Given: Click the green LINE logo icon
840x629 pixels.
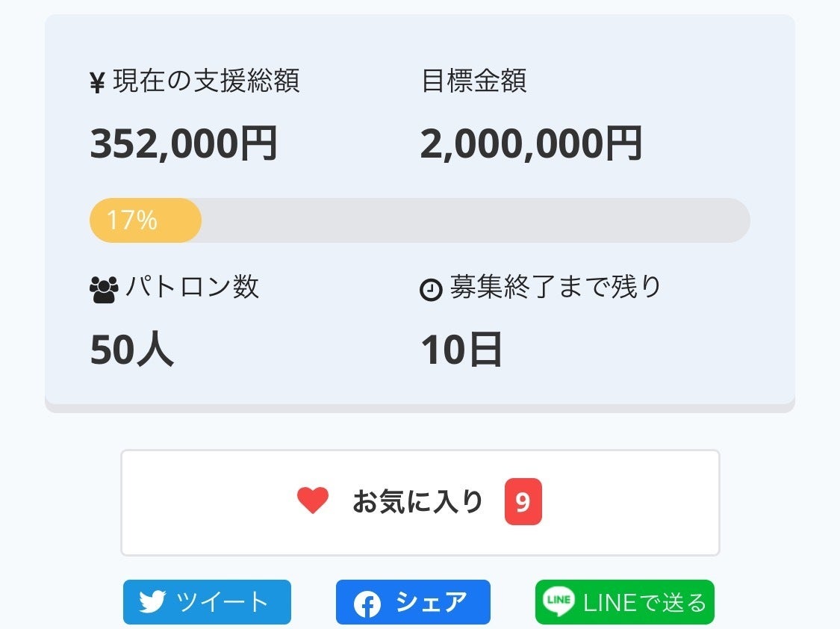Looking at the screenshot, I should point(559,601).
